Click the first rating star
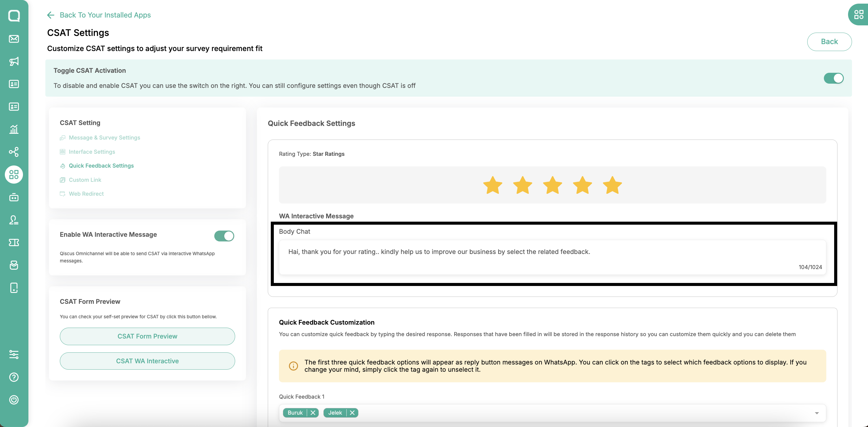The width and height of the screenshot is (868, 427). [x=493, y=185]
